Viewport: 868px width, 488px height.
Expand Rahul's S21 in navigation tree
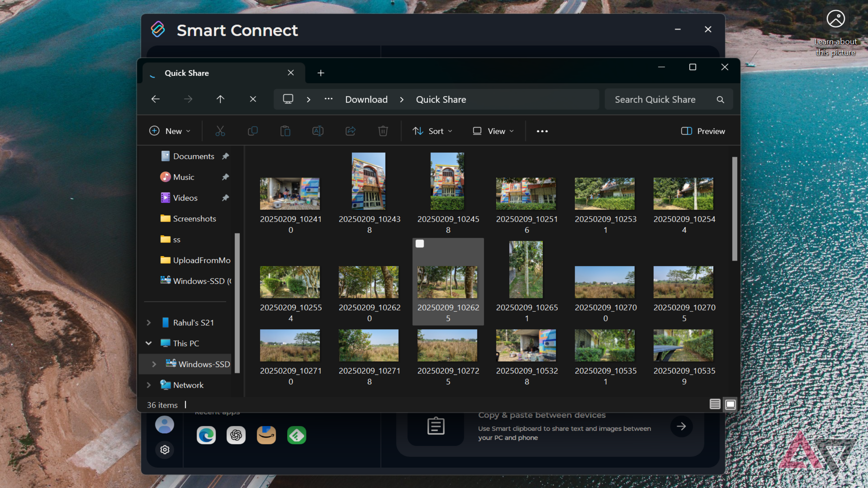(149, 323)
